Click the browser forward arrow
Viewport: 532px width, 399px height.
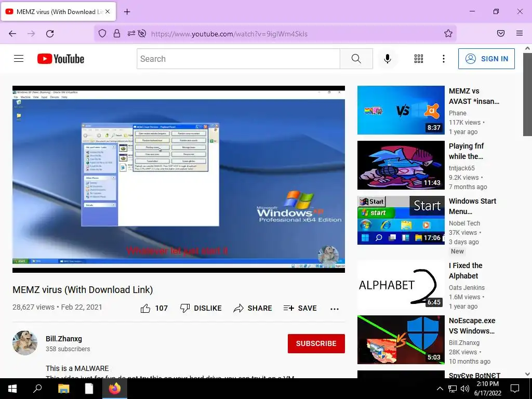31,34
